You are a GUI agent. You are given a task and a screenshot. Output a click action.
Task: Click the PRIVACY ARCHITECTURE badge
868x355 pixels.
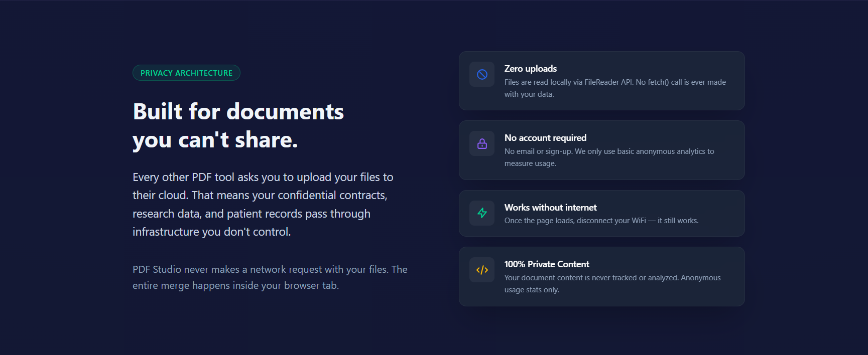click(186, 73)
